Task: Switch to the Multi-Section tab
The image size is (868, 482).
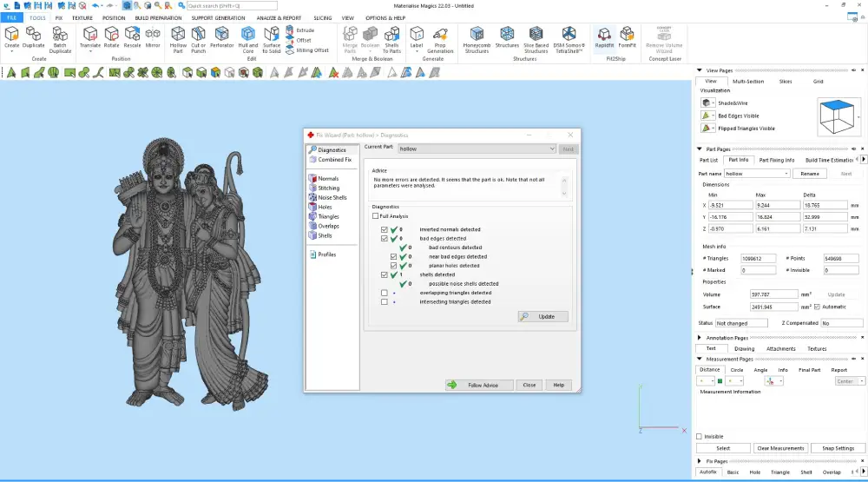Action: pos(748,82)
